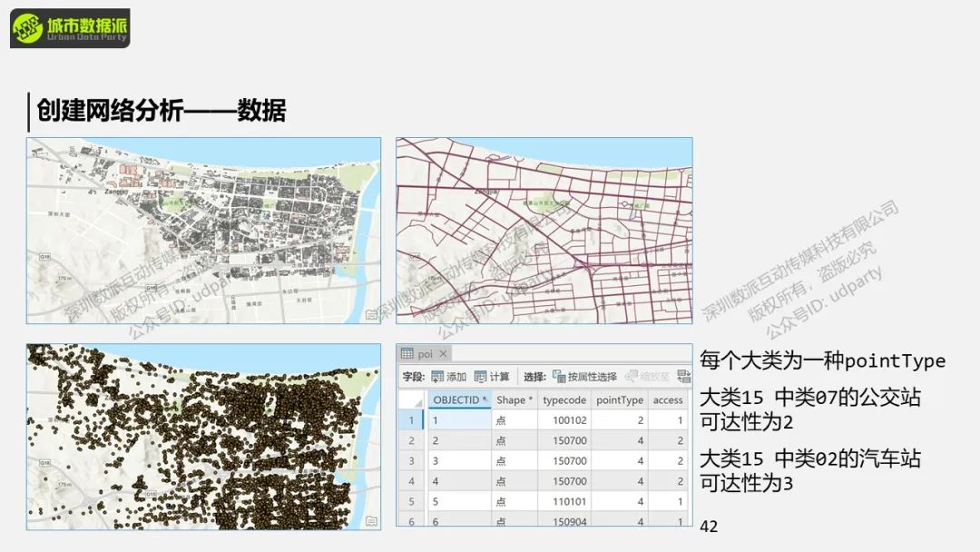The height and width of the screenshot is (552, 980).
Task: Click typecode 150700 in row 4
Action: coord(564,481)
